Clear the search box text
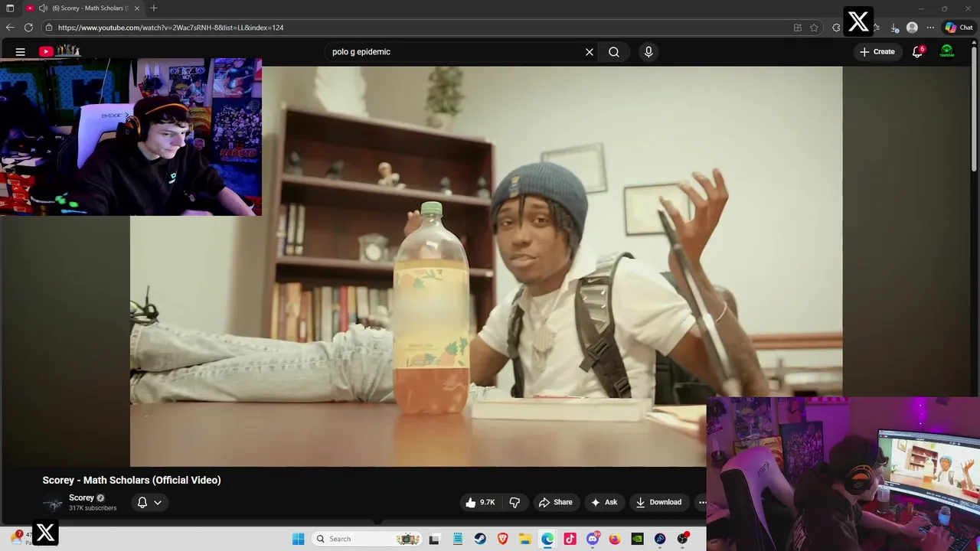Image resolution: width=980 pixels, height=551 pixels. tap(590, 52)
